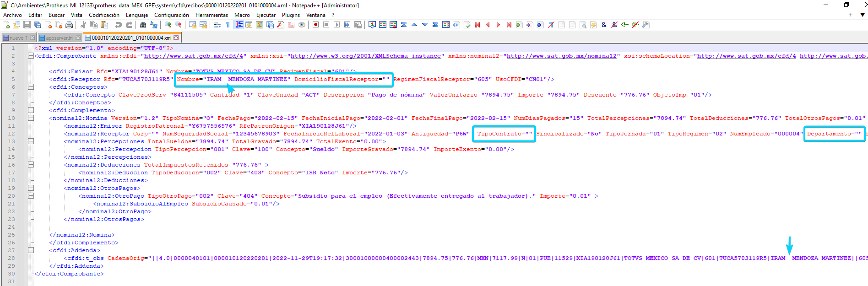Click the Zoom In magnifier icon
The width and height of the screenshot is (868, 286).
click(168, 25)
